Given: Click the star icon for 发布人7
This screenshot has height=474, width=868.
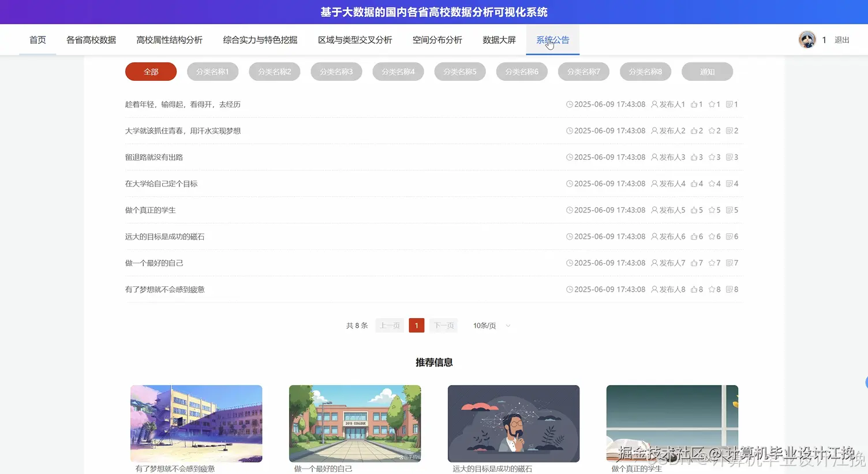Looking at the screenshot, I should (712, 263).
